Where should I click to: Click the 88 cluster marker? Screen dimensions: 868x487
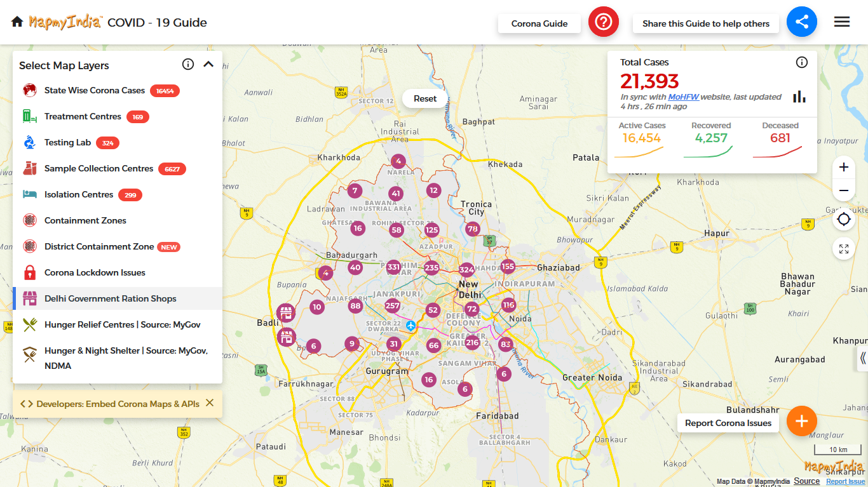355,306
